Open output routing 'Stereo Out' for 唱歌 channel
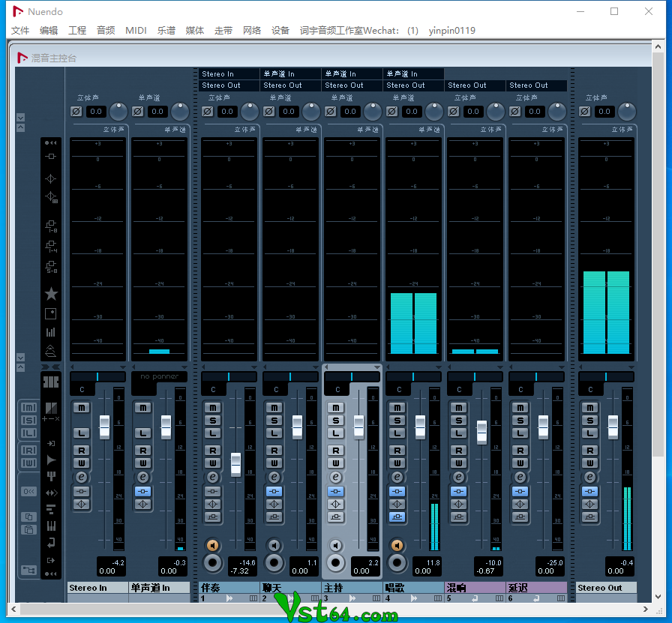This screenshot has height=623, width=672. pyautogui.click(x=413, y=85)
